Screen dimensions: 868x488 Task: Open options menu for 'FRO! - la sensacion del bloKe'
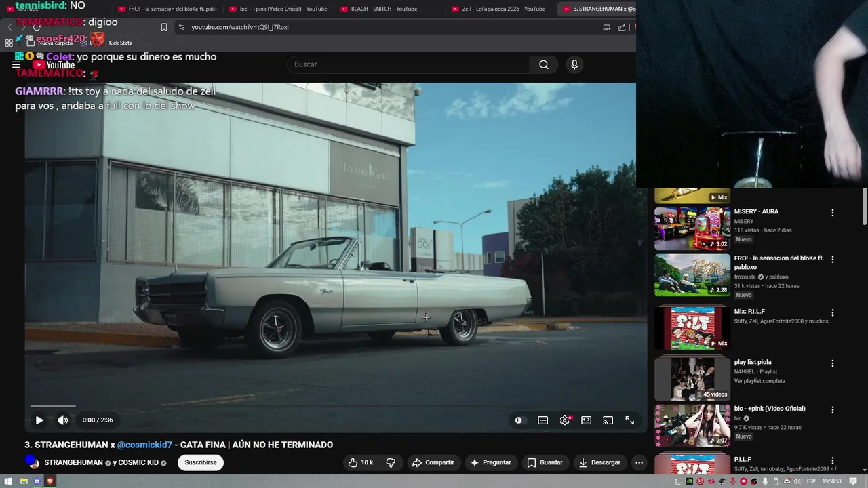point(832,259)
